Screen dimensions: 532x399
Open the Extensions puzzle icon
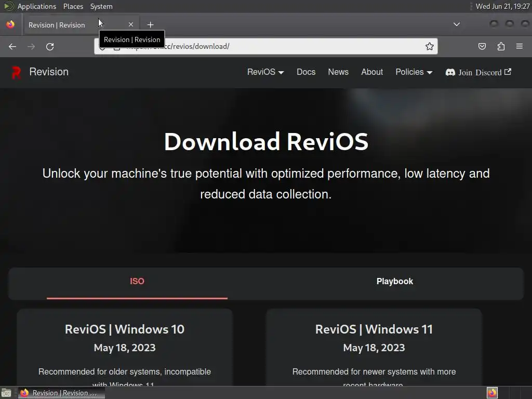click(x=501, y=46)
